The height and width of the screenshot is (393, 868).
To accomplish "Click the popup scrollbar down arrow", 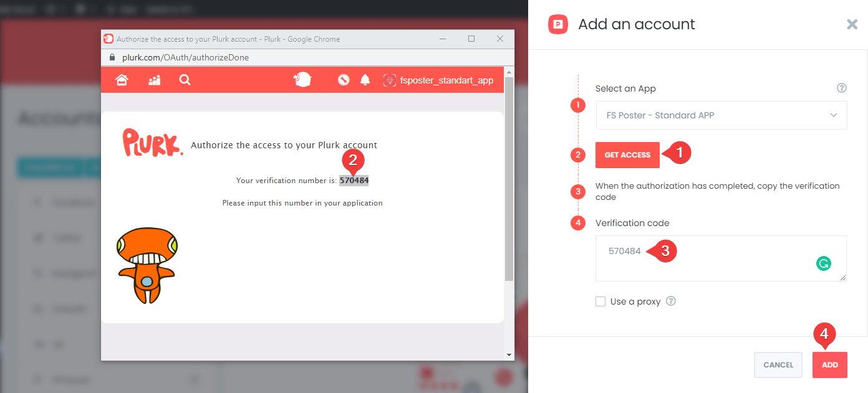I will [509, 355].
